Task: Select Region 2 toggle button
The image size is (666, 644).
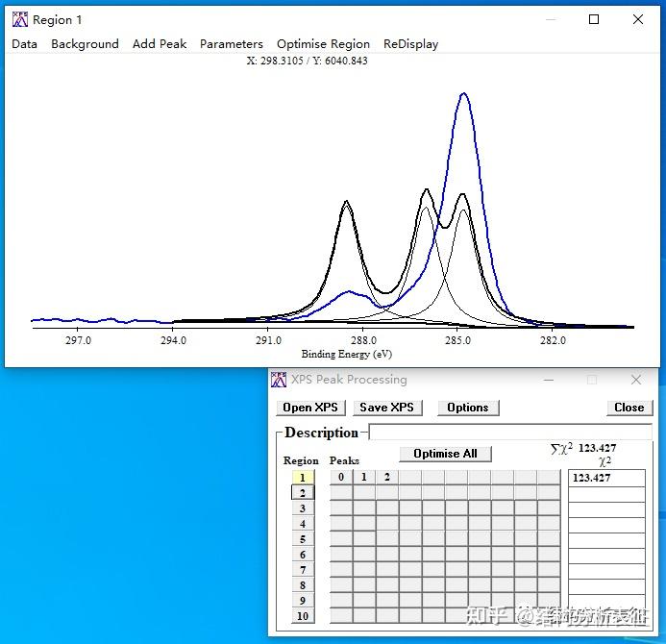Action: [x=303, y=493]
